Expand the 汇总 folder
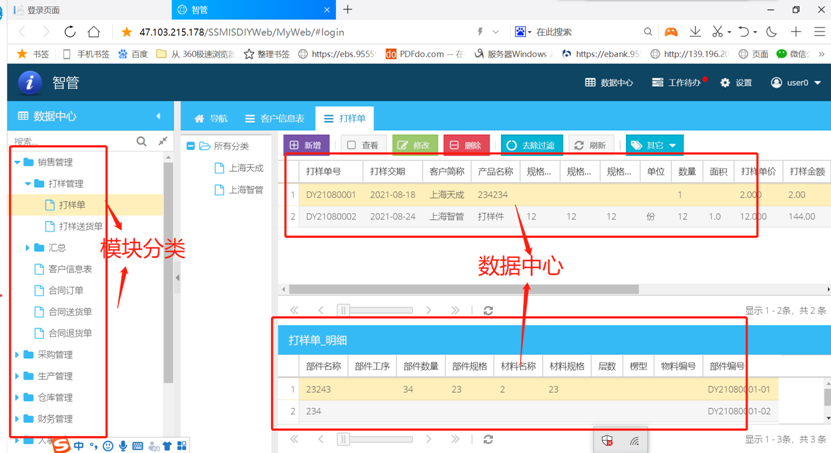 28,247
